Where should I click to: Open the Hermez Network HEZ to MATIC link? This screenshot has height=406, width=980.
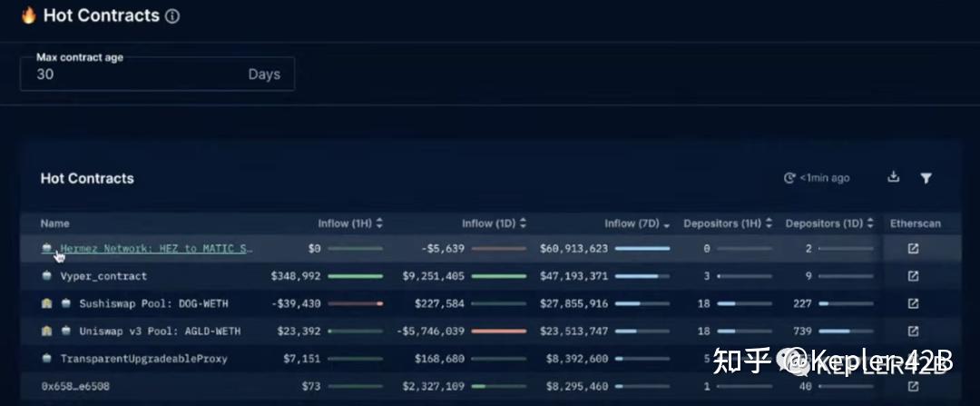(157, 248)
